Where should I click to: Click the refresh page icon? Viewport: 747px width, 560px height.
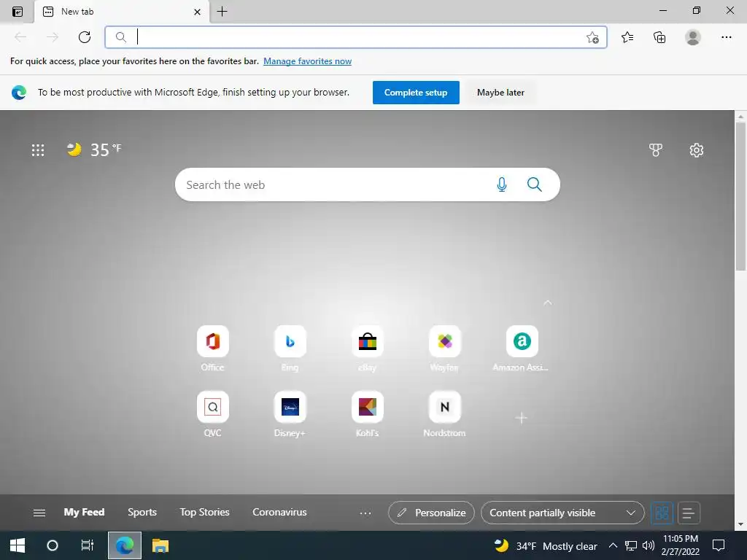point(85,37)
